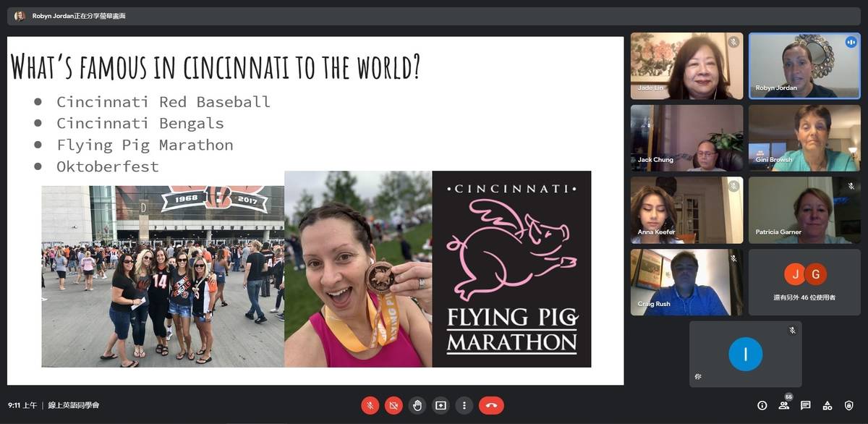The image size is (868, 424).
Task: Click the muted mic icon on Patricia Garner's tile
Action: pyautogui.click(x=851, y=187)
